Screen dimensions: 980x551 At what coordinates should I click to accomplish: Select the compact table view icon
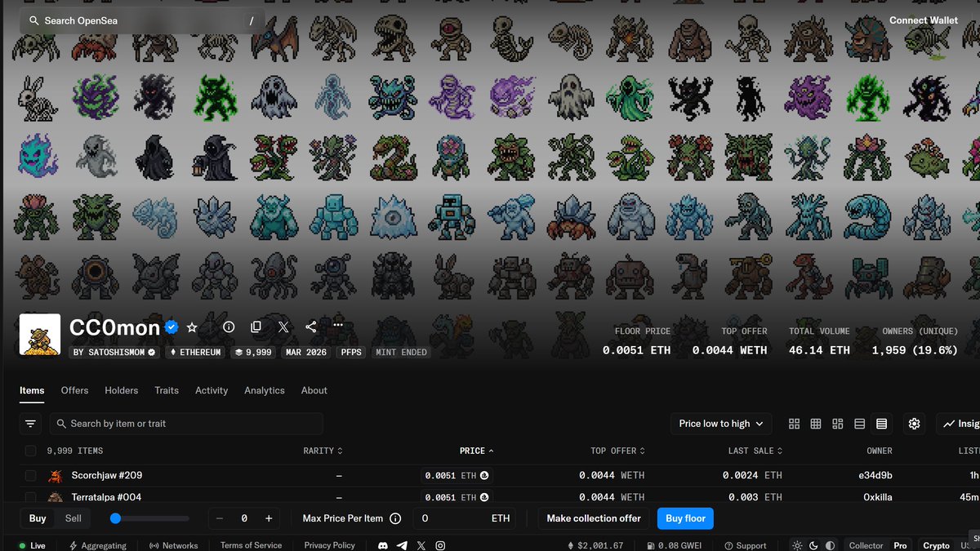coord(881,424)
